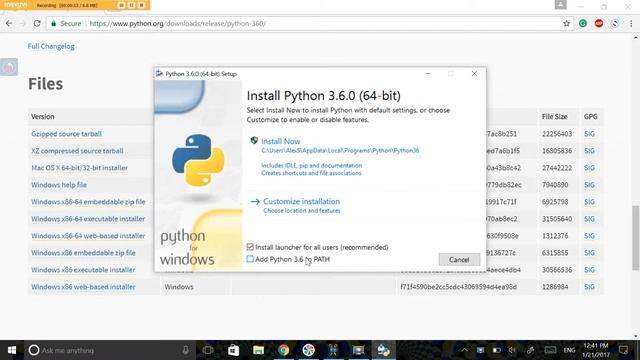Click the Install Now shield icon
640x360 pixels.
point(254,140)
